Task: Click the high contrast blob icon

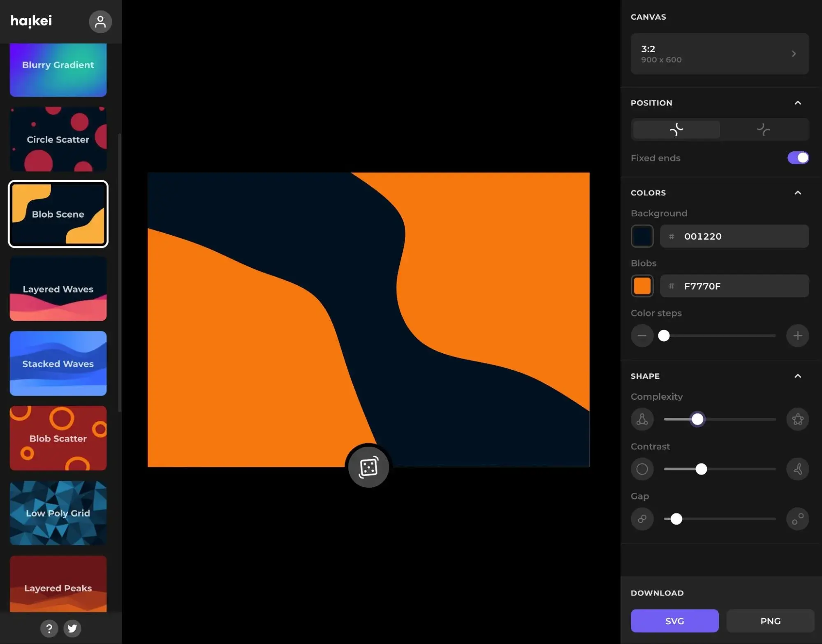Action: (797, 469)
